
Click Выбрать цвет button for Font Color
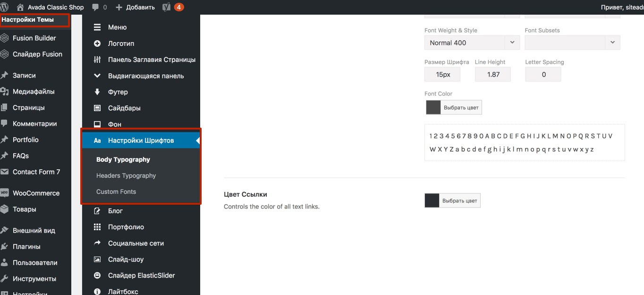[461, 107]
